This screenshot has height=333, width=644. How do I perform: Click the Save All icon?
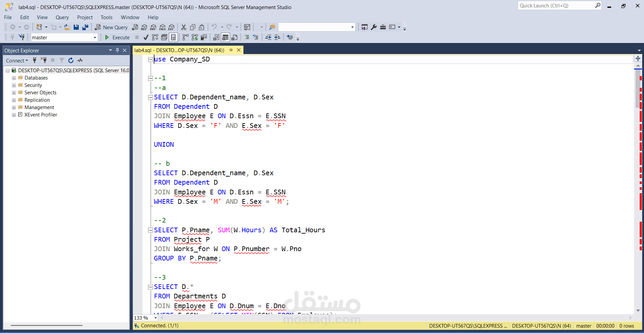point(85,27)
